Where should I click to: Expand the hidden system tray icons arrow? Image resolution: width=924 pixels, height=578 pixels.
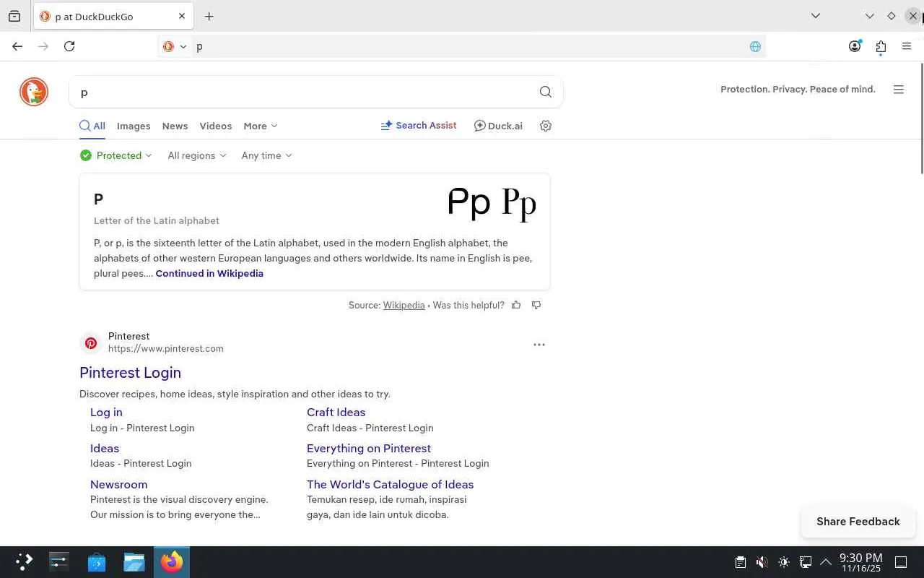pos(826,562)
